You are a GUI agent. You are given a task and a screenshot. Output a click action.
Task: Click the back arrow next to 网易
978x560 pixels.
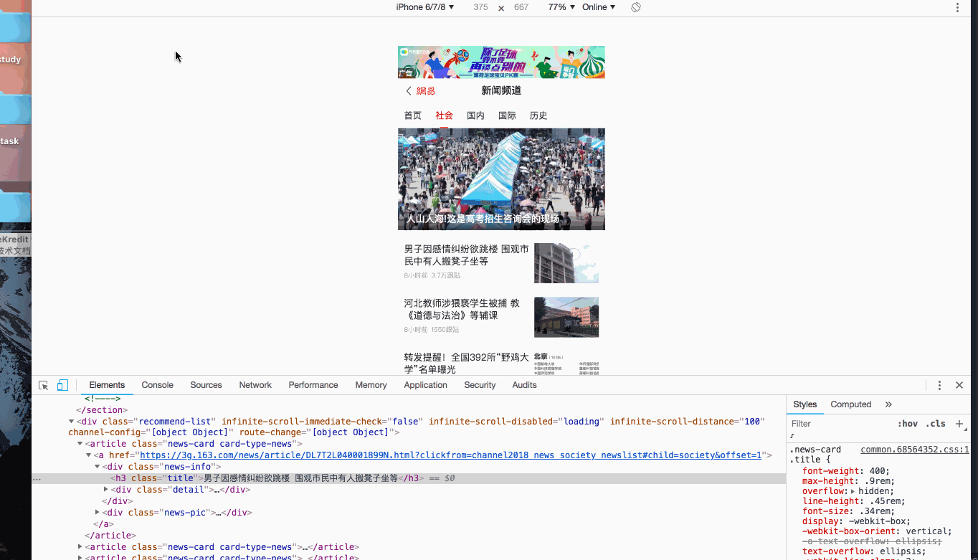coord(408,90)
